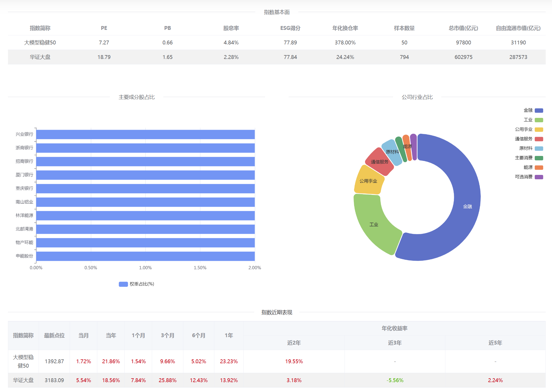Toggle the 金融 legend color swatch
The width and height of the screenshot is (552, 392).
(x=539, y=110)
